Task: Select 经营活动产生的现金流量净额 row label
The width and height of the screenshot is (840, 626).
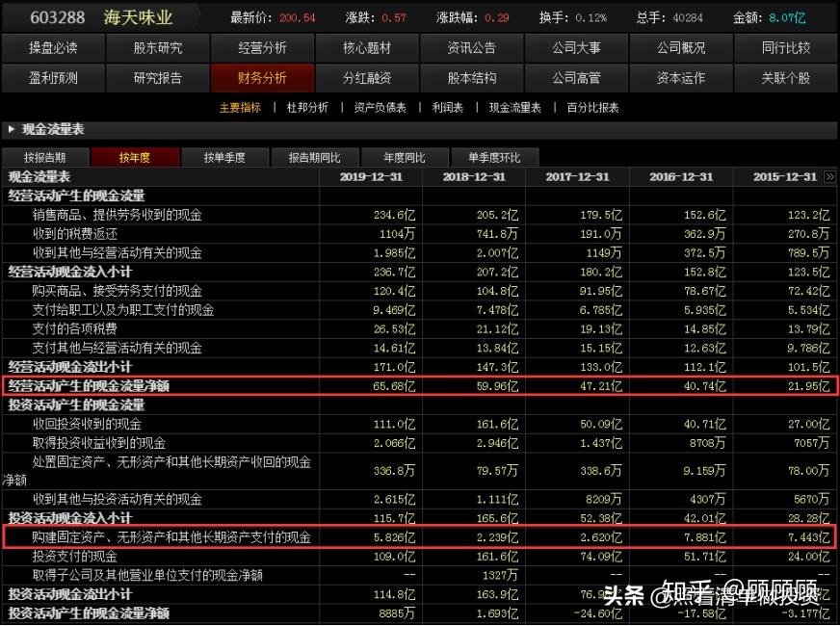Action: [89, 386]
